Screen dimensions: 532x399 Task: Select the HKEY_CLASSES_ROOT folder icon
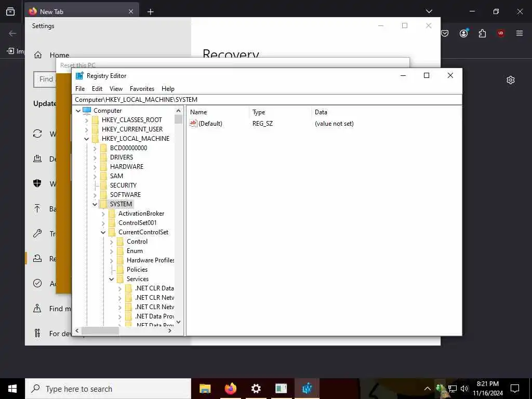coord(96,120)
